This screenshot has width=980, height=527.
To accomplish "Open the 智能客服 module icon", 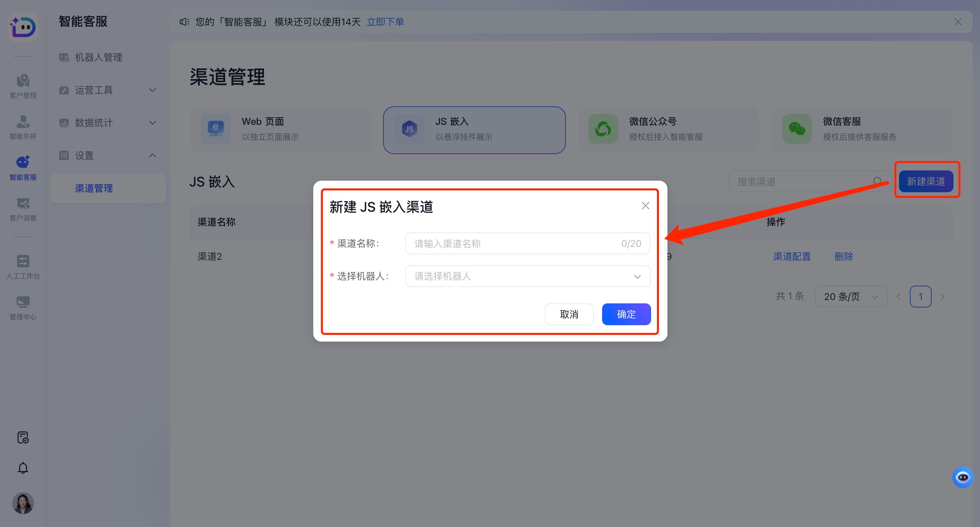I will 23,168.
